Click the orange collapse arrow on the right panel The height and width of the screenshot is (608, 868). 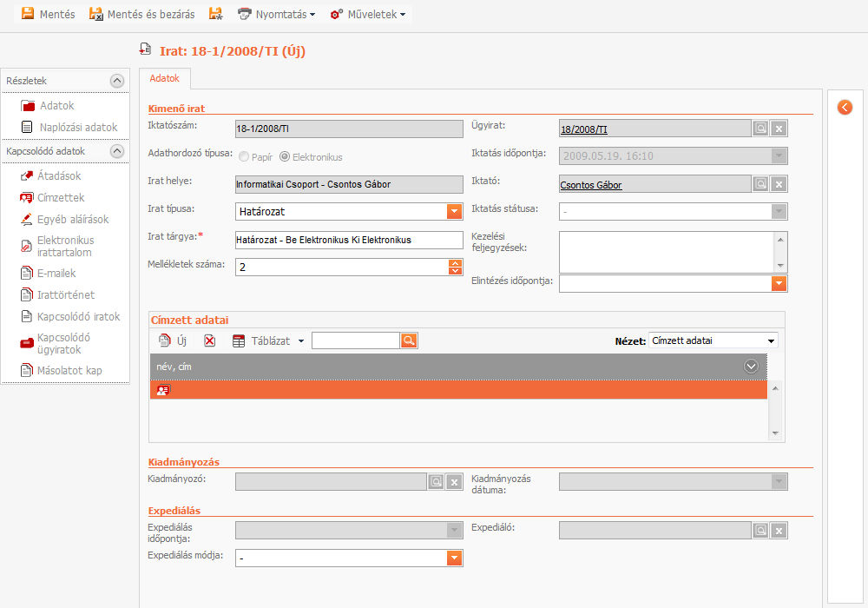845,107
